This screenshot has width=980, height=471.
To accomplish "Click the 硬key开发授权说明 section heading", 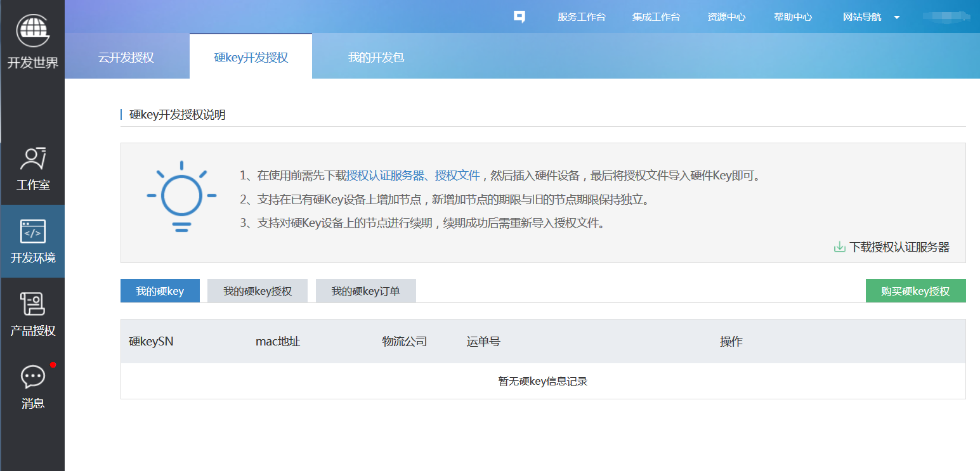I will point(177,115).
